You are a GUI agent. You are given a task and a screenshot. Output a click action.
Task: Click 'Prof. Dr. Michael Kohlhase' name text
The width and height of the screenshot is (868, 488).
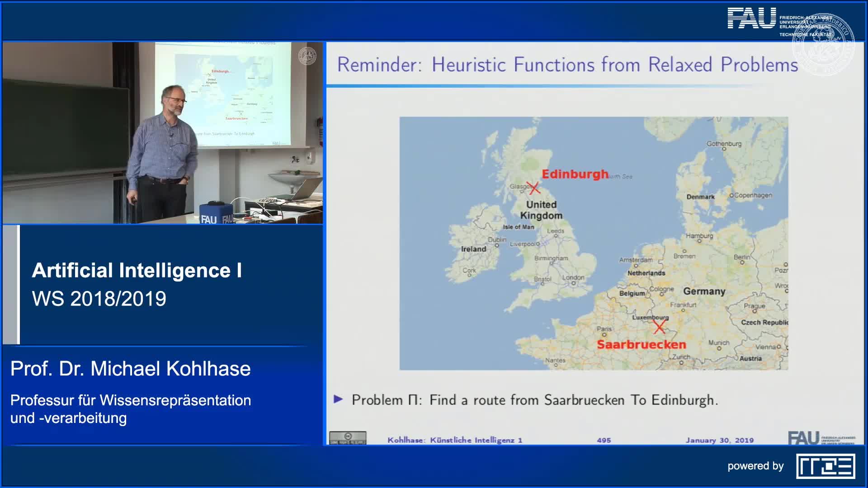point(130,369)
